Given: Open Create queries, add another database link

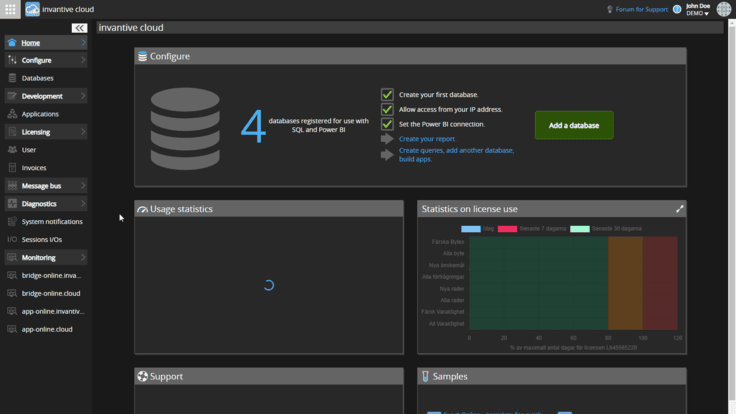Looking at the screenshot, I should 456,155.
